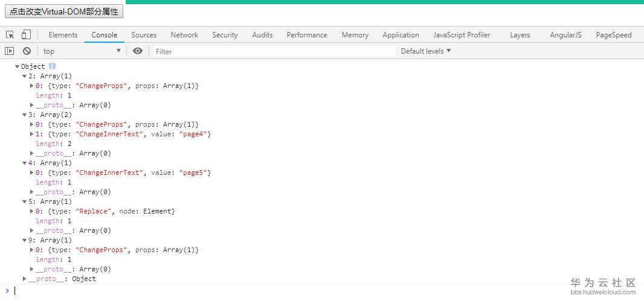Open the Application tab
The width and height of the screenshot is (644, 301).
(401, 35)
